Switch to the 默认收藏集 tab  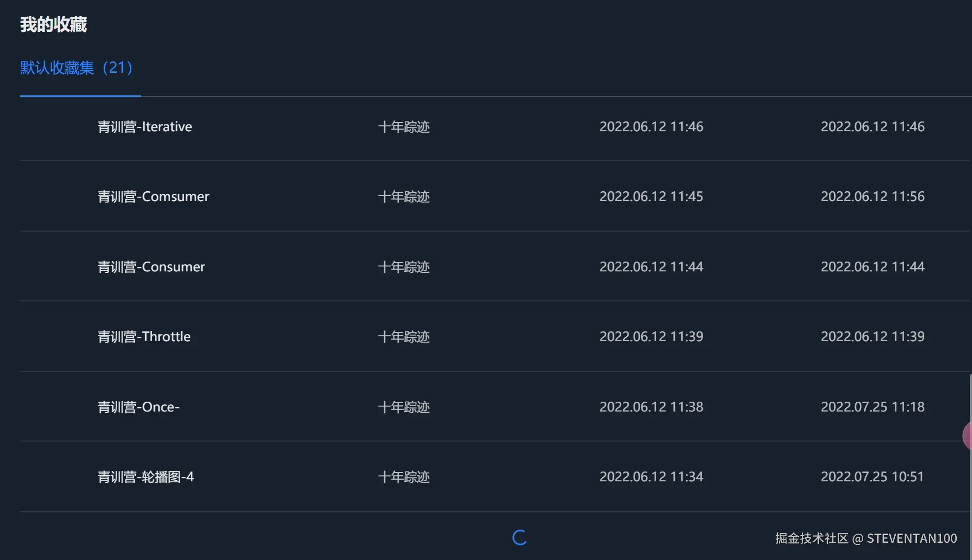click(x=76, y=68)
